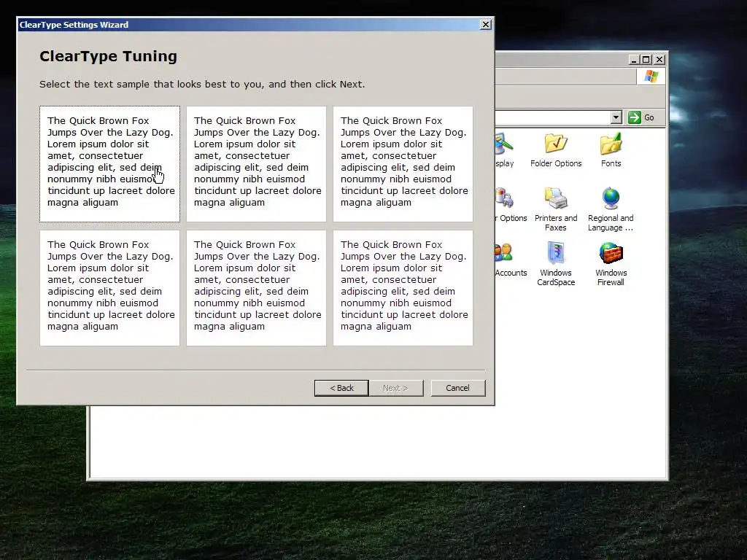Select the top-right ClearType text sample
The width and height of the screenshot is (747, 560).
[403, 164]
